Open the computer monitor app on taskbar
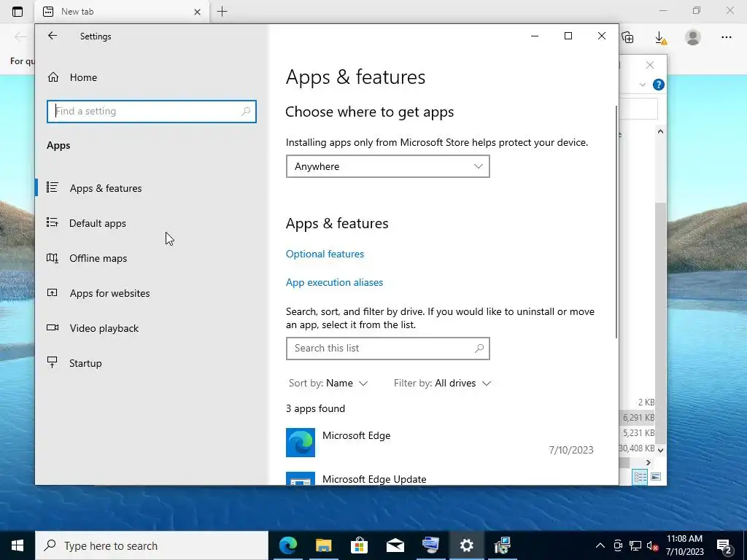This screenshot has height=560, width=747. click(430, 545)
